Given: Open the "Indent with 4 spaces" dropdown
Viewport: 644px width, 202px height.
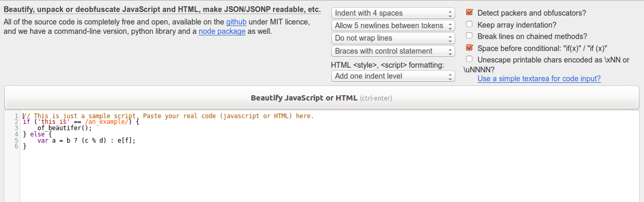Looking at the screenshot, I should click(393, 13).
